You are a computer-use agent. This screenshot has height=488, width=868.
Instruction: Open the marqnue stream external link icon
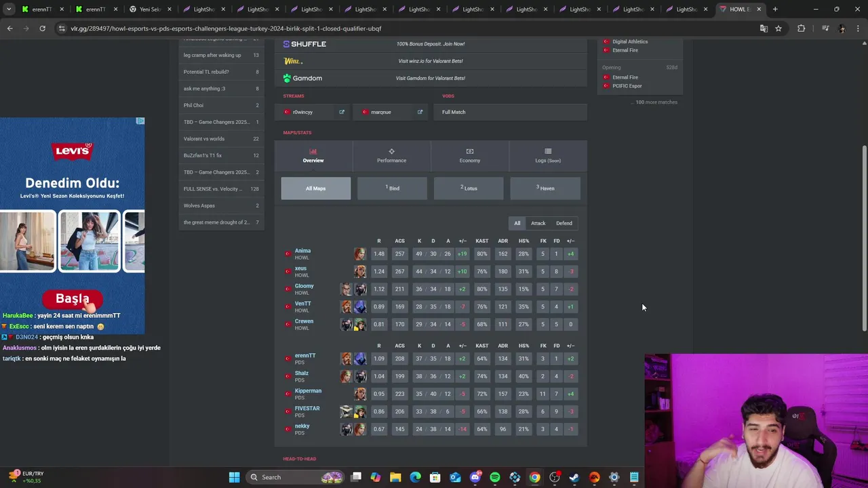coord(420,112)
